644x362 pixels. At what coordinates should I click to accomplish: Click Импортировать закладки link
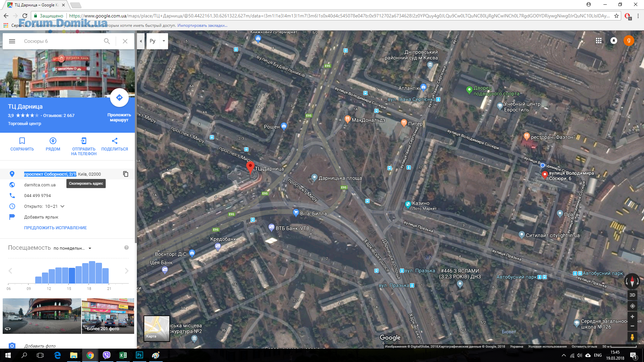coord(202,25)
